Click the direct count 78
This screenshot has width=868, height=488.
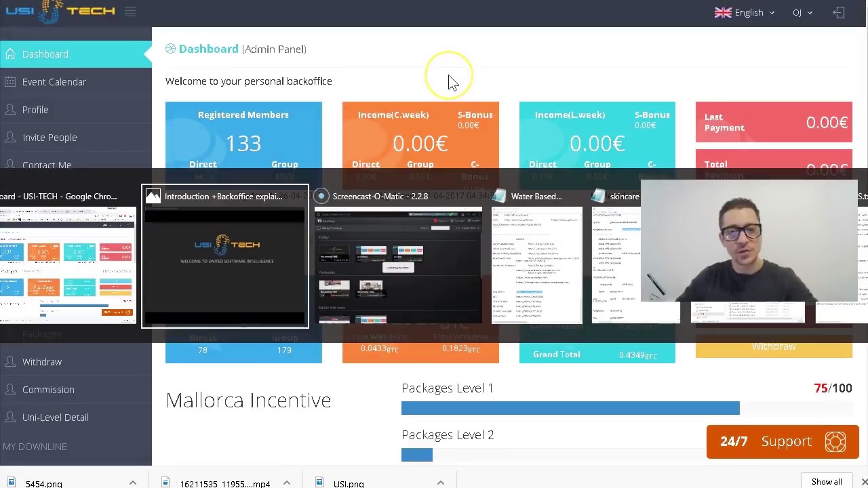(x=203, y=350)
